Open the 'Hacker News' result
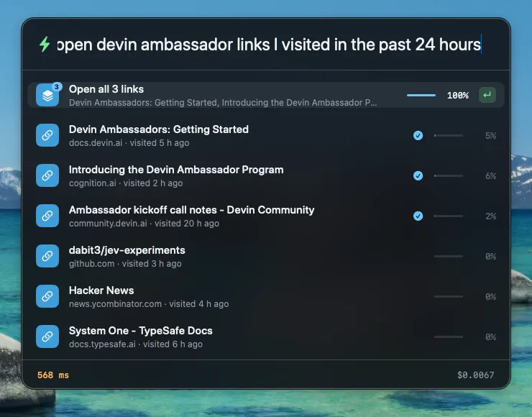 coord(101,290)
